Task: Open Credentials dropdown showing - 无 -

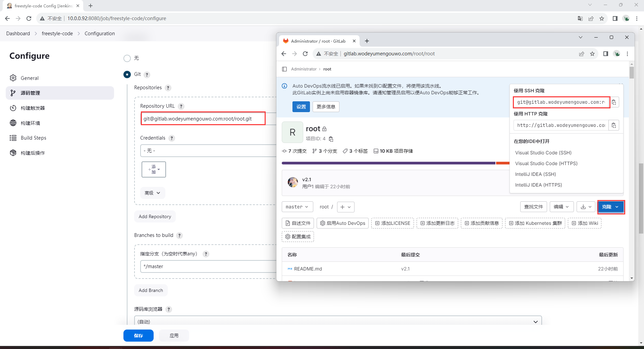Action: click(x=208, y=151)
